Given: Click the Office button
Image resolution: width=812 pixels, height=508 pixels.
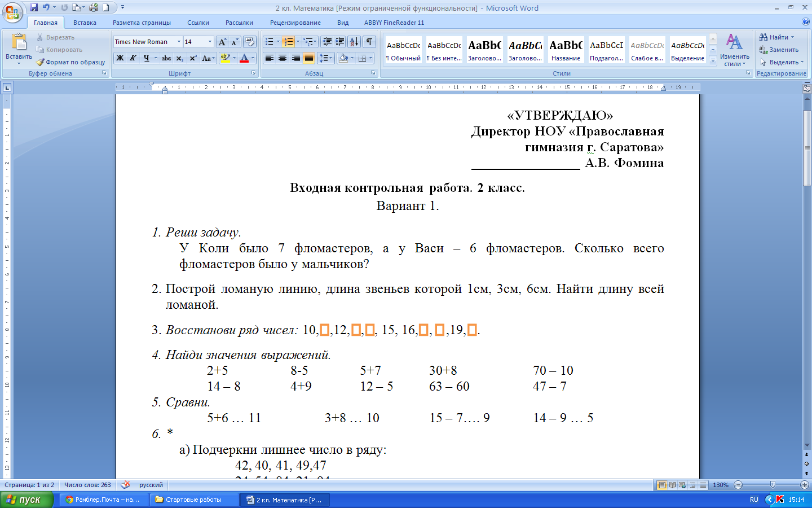Looking at the screenshot, I should point(12,12).
